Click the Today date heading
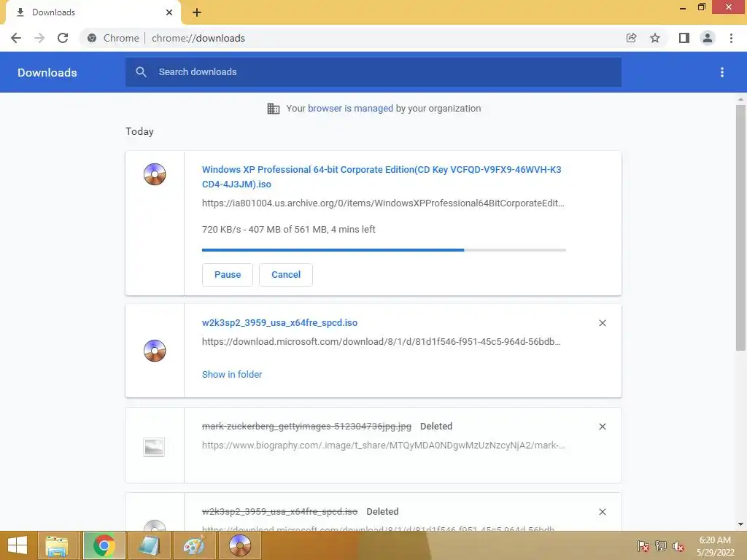This screenshot has height=560, width=747. (x=139, y=131)
